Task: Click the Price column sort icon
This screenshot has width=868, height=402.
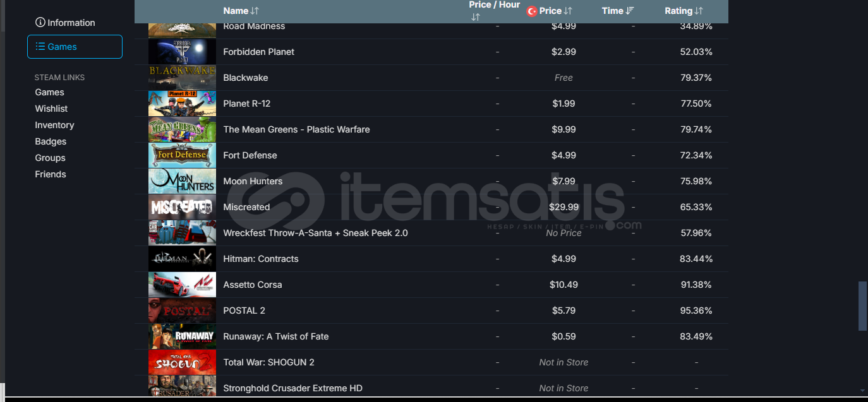Action: [x=568, y=11]
